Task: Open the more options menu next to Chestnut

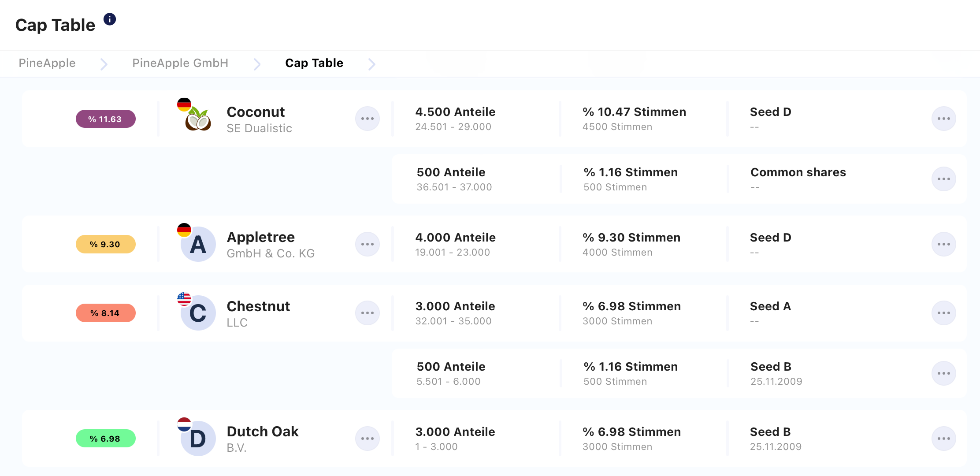Action: pos(367,313)
